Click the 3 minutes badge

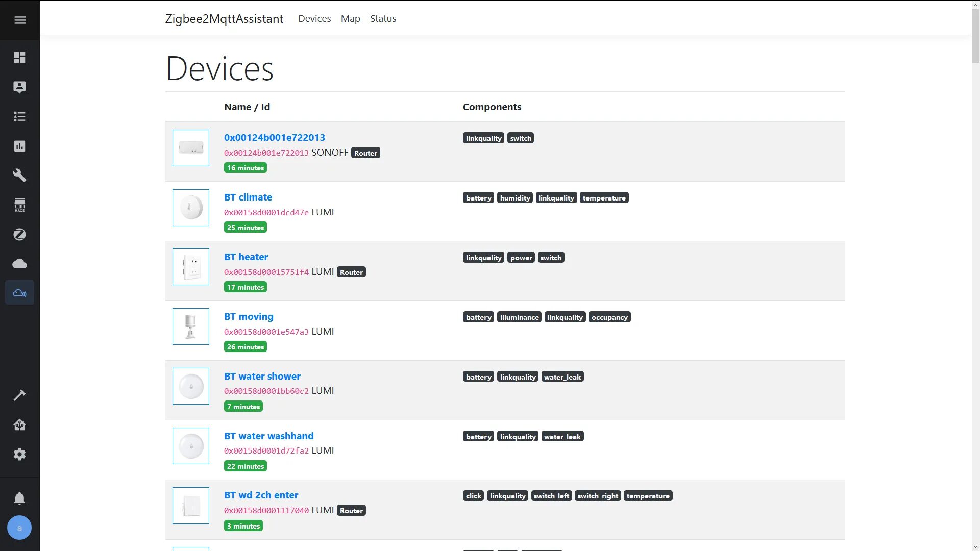[243, 526]
